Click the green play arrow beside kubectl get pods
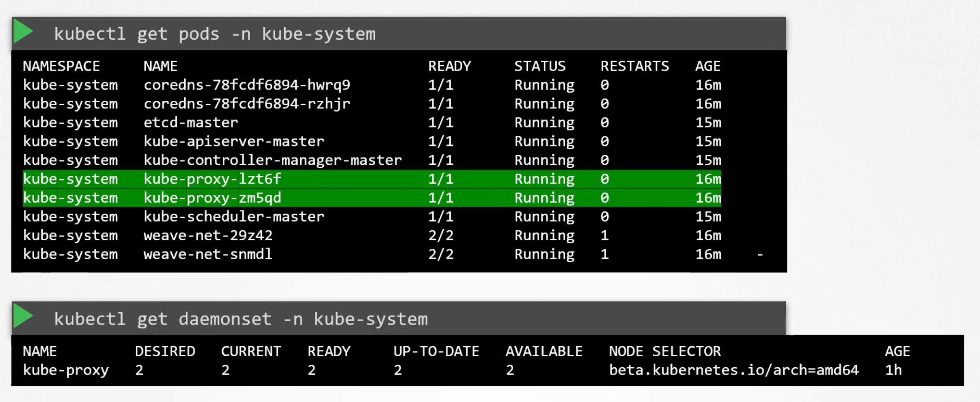 pos(23,32)
